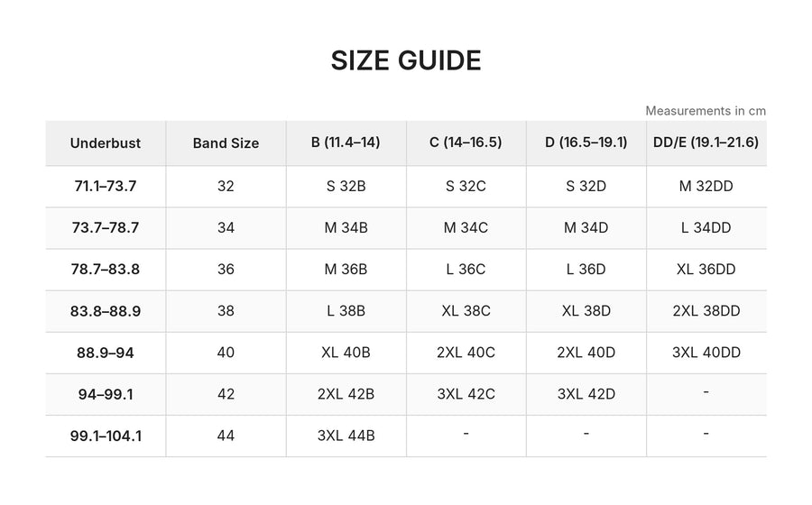
Task: Select the Band Size column header
Action: click(226, 143)
